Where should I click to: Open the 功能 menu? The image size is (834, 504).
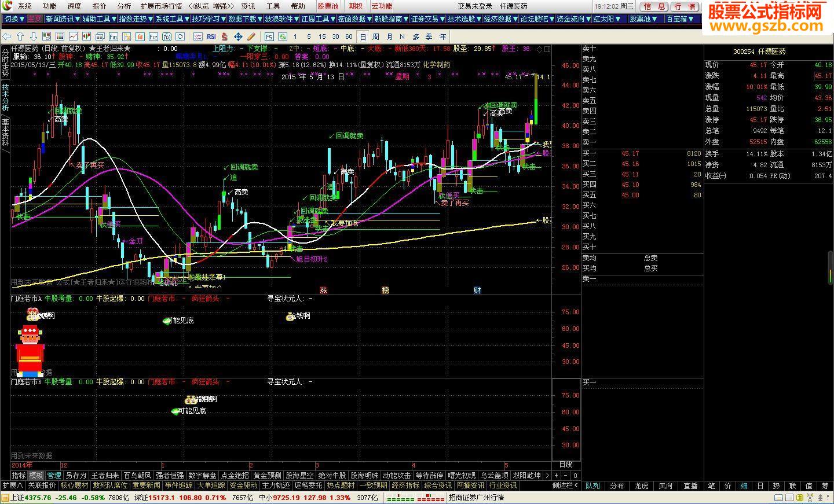coord(50,6)
